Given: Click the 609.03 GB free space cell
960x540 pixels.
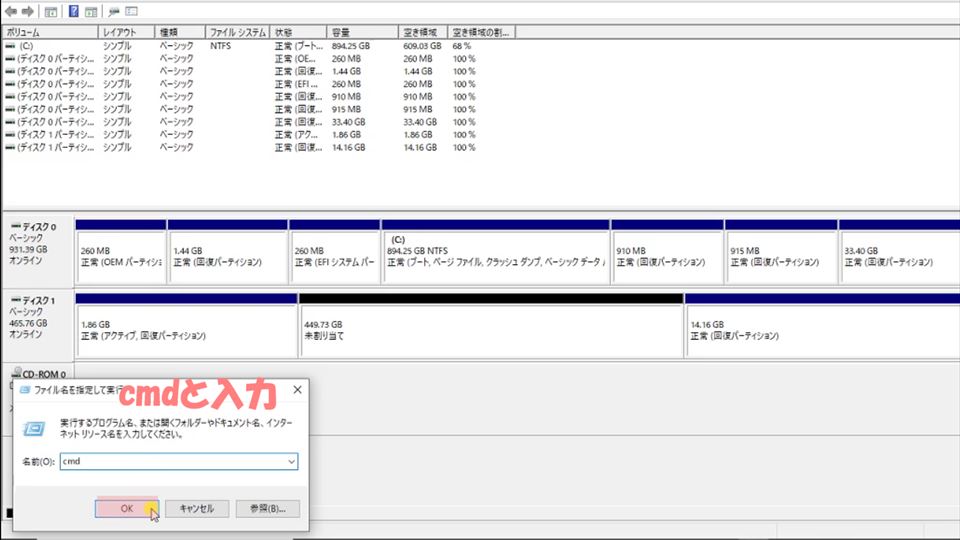Looking at the screenshot, I should [422, 46].
